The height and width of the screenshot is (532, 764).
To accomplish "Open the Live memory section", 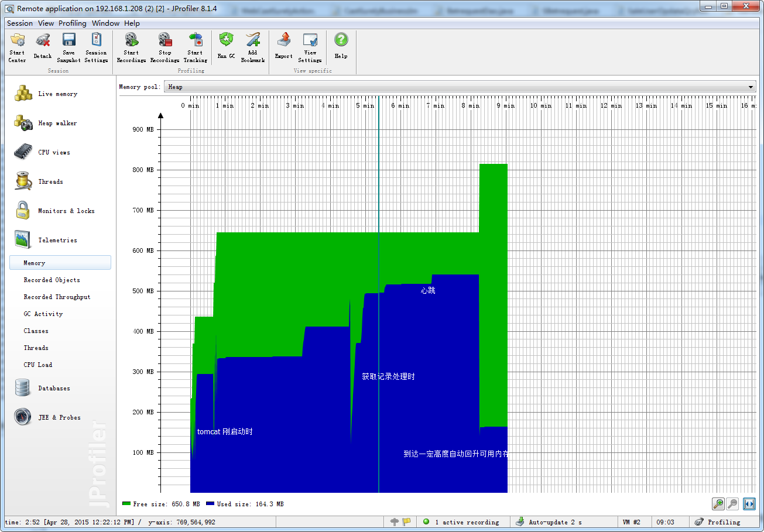I will pyautogui.click(x=57, y=94).
